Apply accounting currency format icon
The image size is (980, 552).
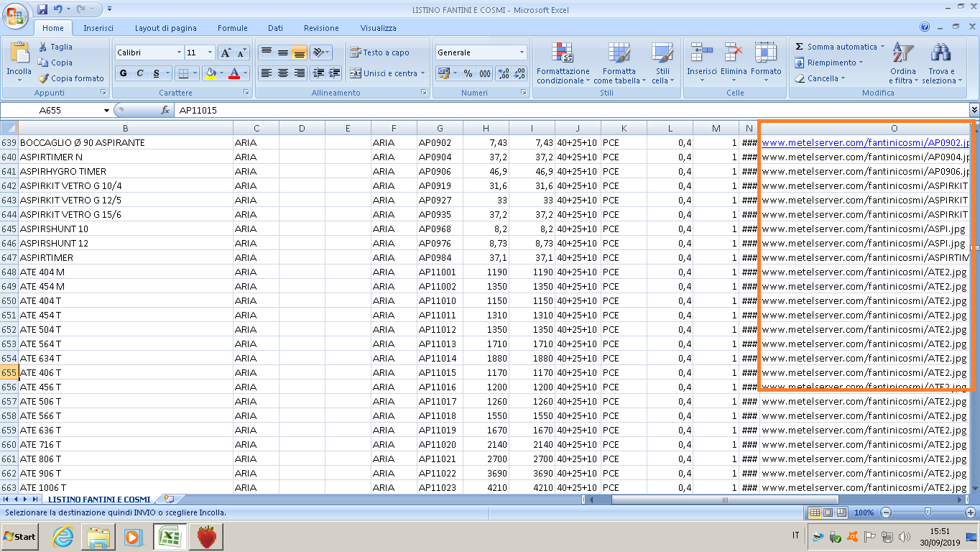coord(443,73)
